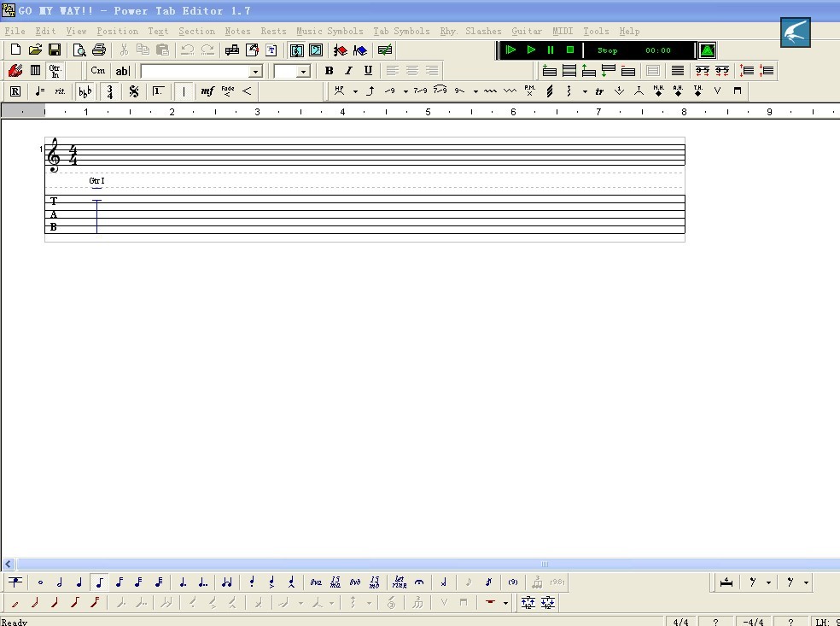Insert a tempo marker
840x626 pixels.
pos(39,91)
